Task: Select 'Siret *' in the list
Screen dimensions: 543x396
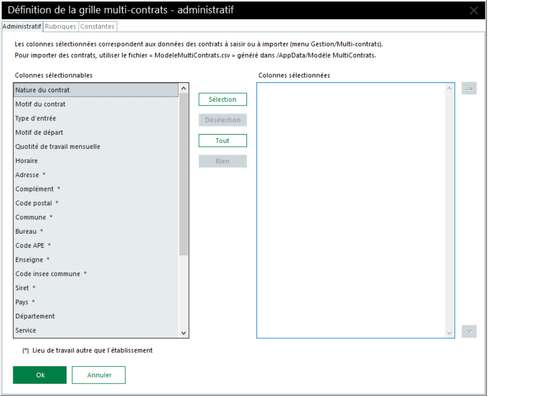Action: pyautogui.click(x=96, y=288)
